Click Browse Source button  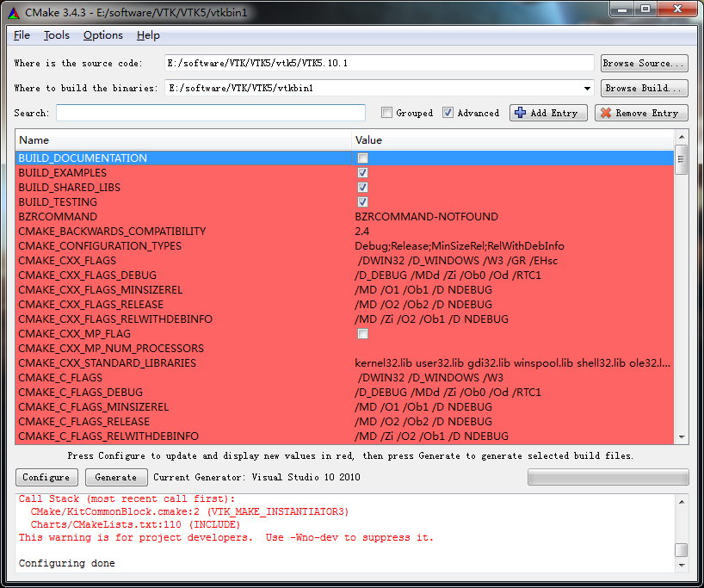click(644, 64)
